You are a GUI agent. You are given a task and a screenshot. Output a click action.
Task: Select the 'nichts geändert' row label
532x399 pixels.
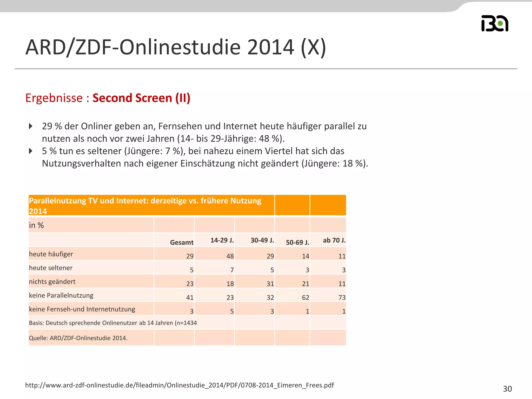[x=52, y=282]
